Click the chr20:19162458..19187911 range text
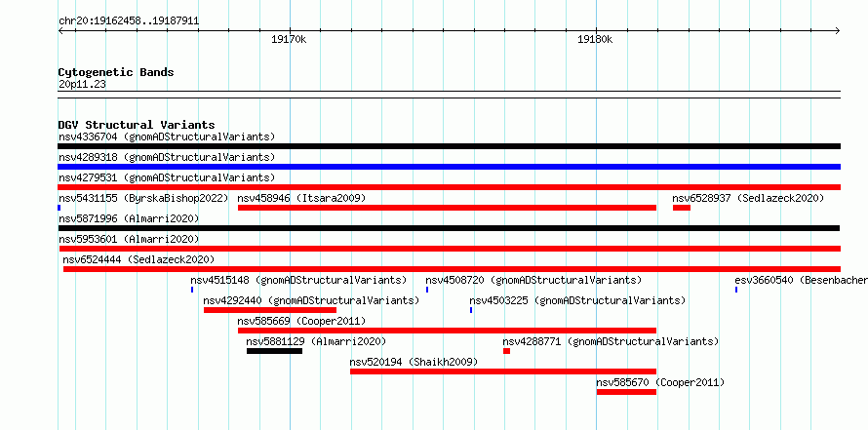The height and width of the screenshot is (430, 868). click(129, 21)
